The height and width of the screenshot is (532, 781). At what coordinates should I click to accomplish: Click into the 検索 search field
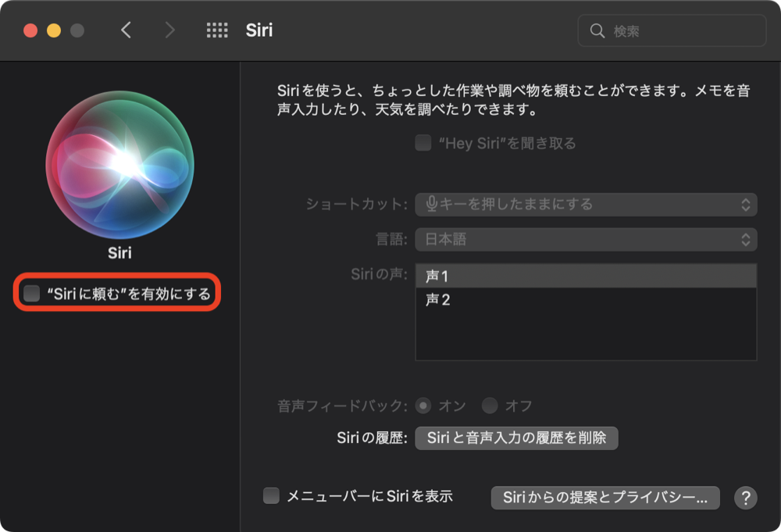tap(672, 31)
